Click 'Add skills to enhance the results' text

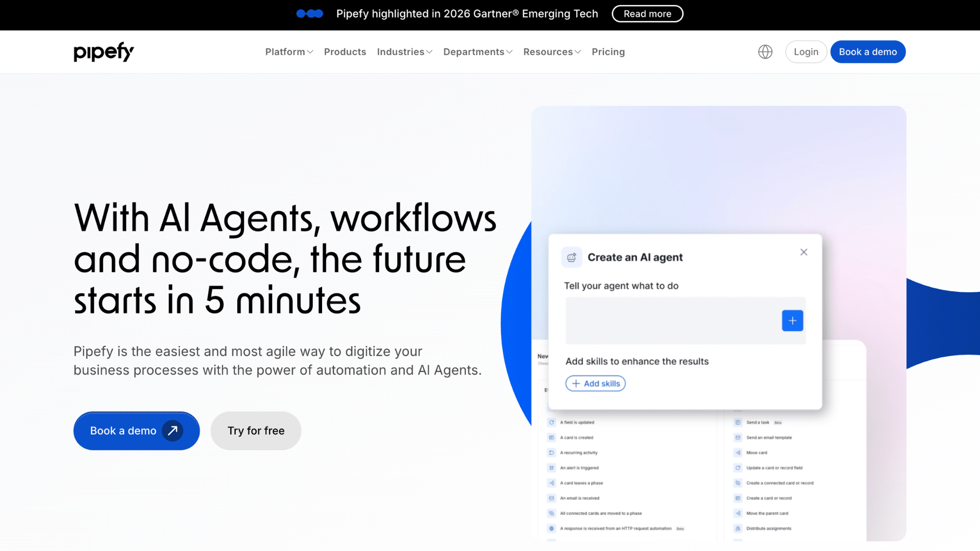pyautogui.click(x=637, y=361)
